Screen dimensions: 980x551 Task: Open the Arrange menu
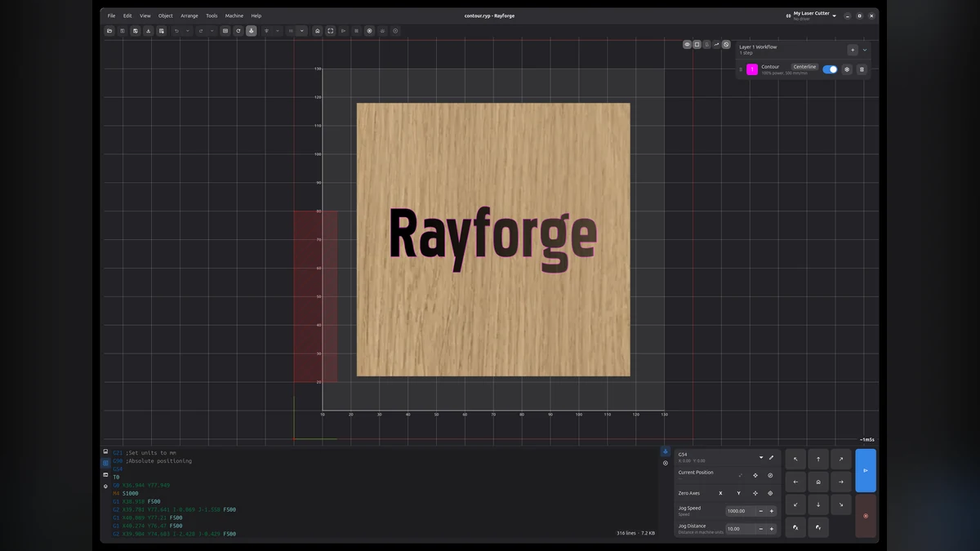pyautogui.click(x=189, y=16)
